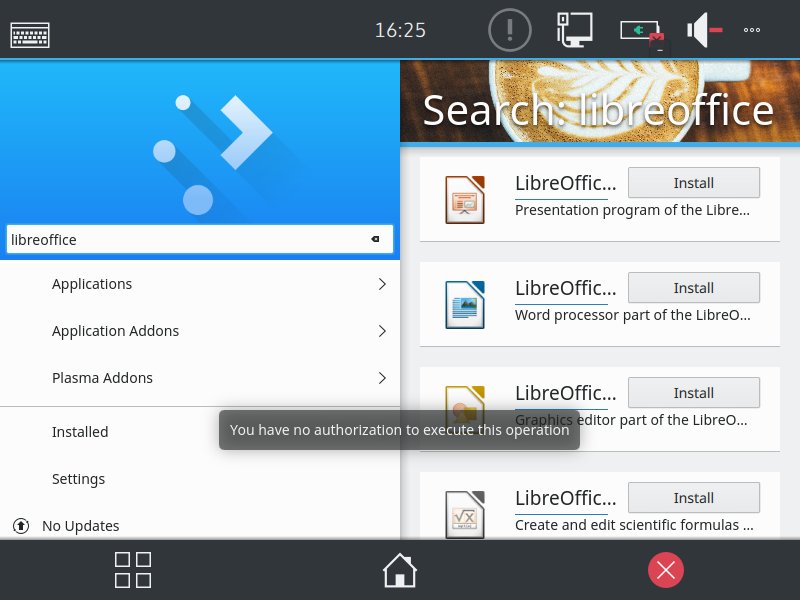The image size is (800, 600).
Task: Open the notifications exclamation mark icon
Action: pos(509,30)
